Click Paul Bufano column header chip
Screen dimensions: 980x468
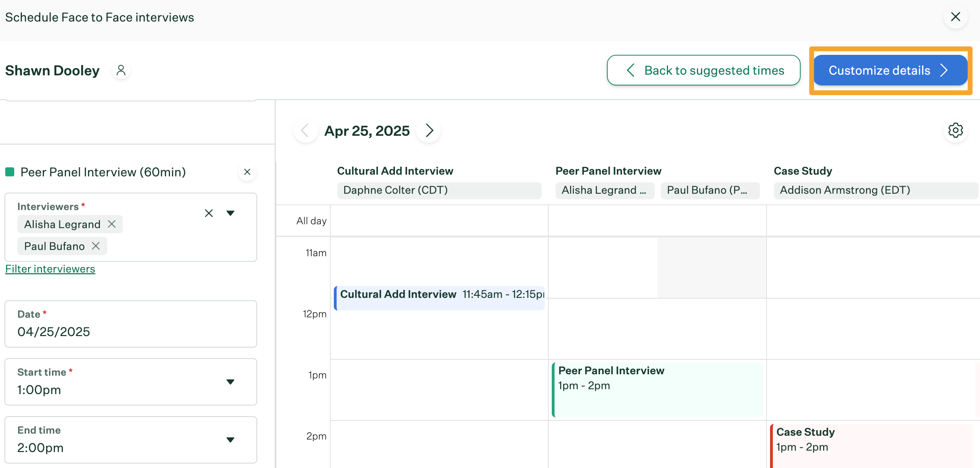[x=710, y=190]
